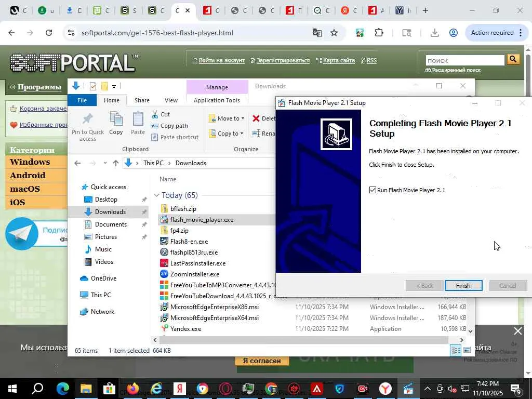Open Microsoft Store from taskbar

tap(109, 389)
